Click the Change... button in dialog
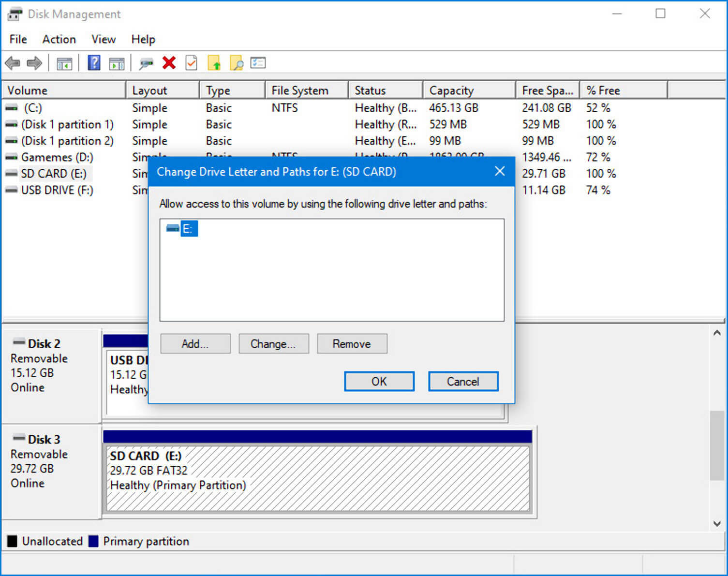Viewport: 728px width, 576px height. click(x=273, y=344)
